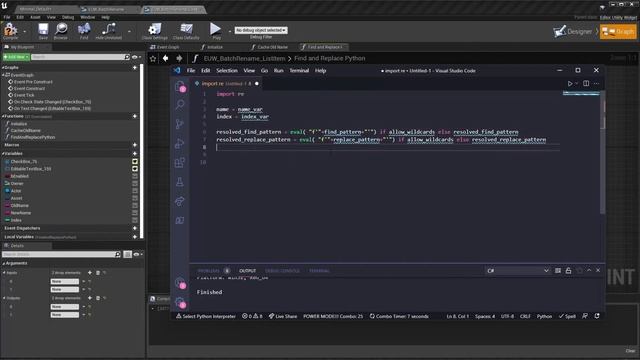Toggle exposure of Index variable
The height and width of the screenshot is (360, 640).
[135, 220]
